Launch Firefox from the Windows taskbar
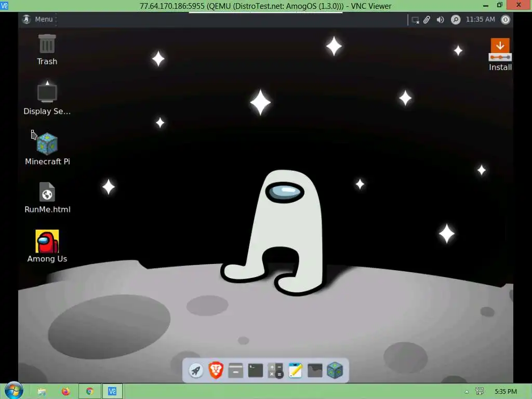532x399 pixels. (65, 392)
